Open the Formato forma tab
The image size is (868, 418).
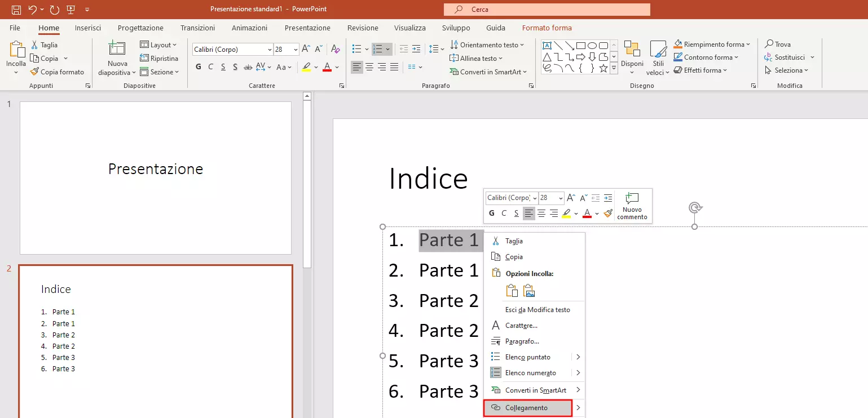tap(547, 28)
